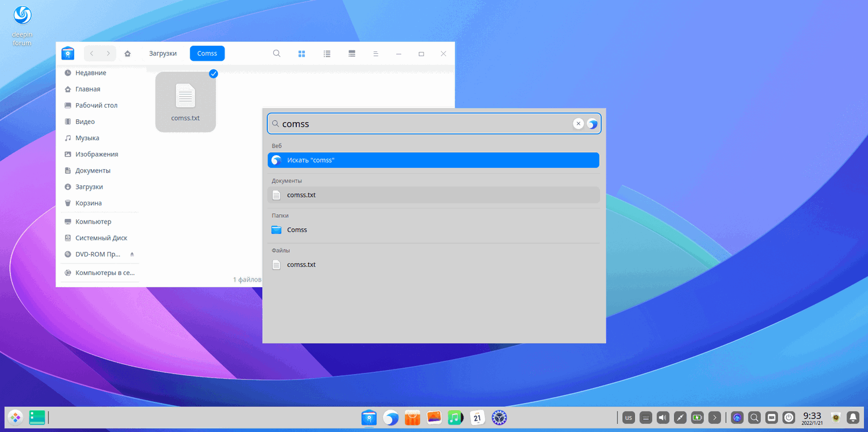Open the volume control in tray
Screen dimensions: 868x432
663,417
